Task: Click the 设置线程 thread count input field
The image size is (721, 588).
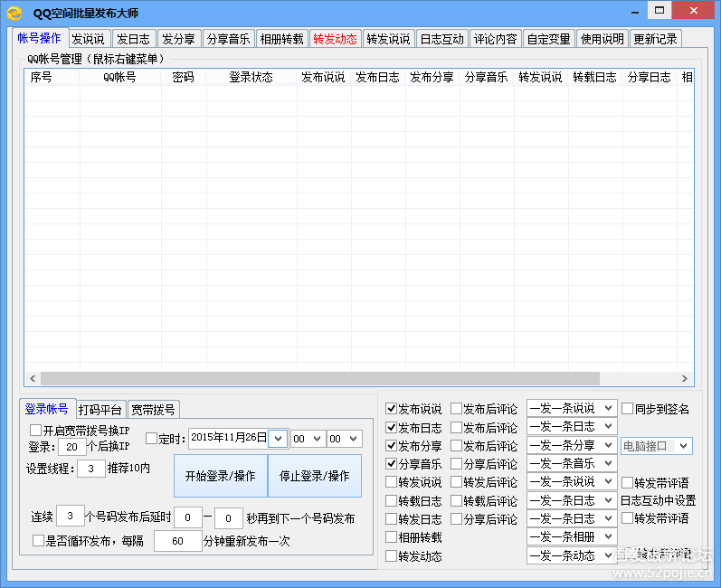Action: tap(90, 469)
